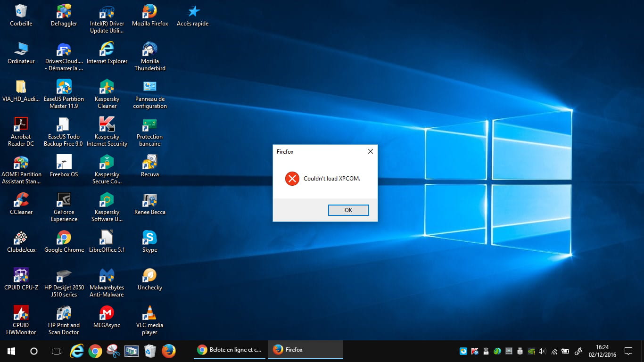
Task: Click OK in the Firefox error dialog
Action: click(x=348, y=210)
